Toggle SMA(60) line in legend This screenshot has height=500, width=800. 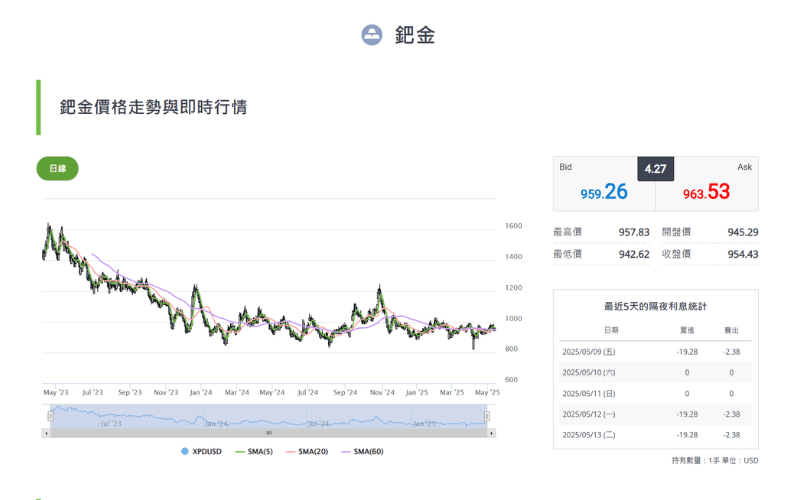362,452
